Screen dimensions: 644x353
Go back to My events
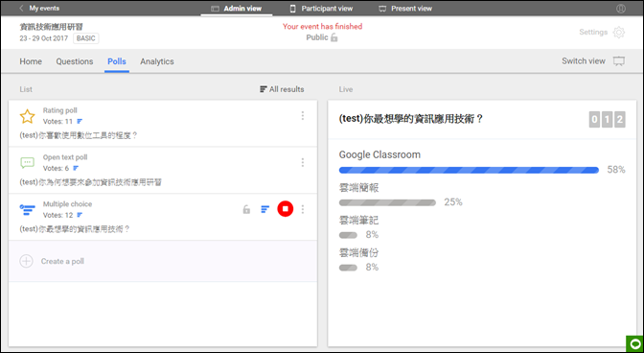coord(39,9)
